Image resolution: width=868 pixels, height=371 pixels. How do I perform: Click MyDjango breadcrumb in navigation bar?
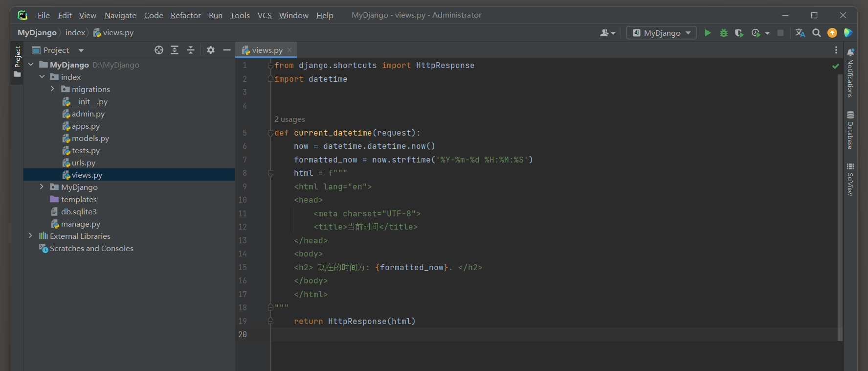point(37,33)
